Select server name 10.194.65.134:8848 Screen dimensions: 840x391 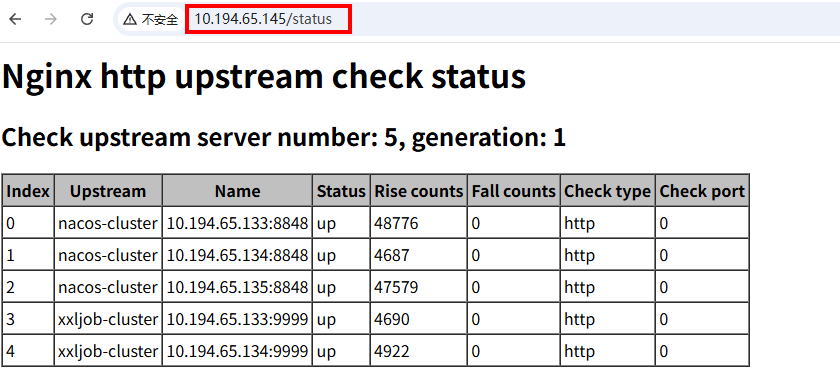tap(237, 255)
